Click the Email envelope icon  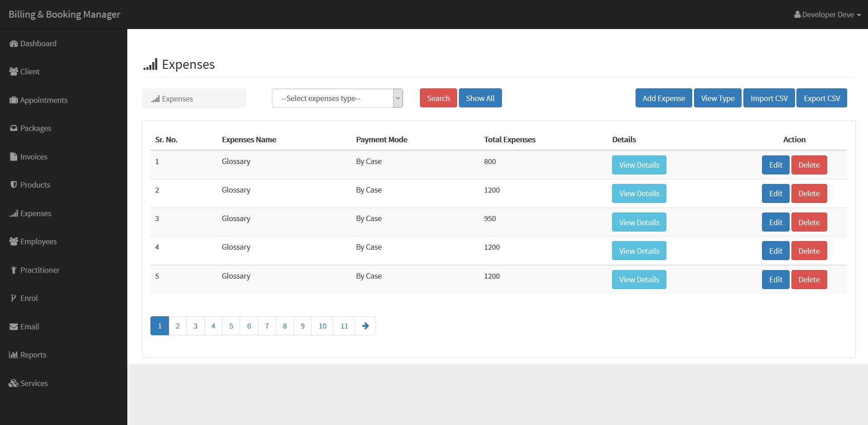click(14, 327)
